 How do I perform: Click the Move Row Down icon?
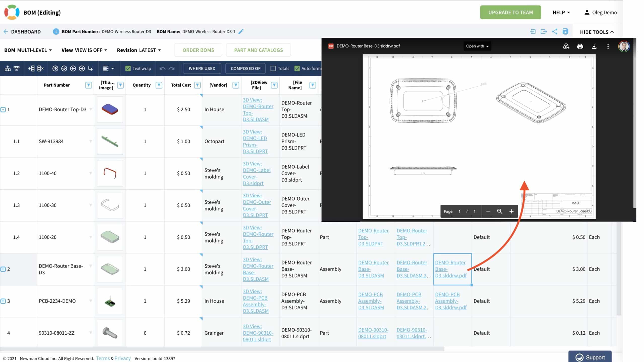64,68
